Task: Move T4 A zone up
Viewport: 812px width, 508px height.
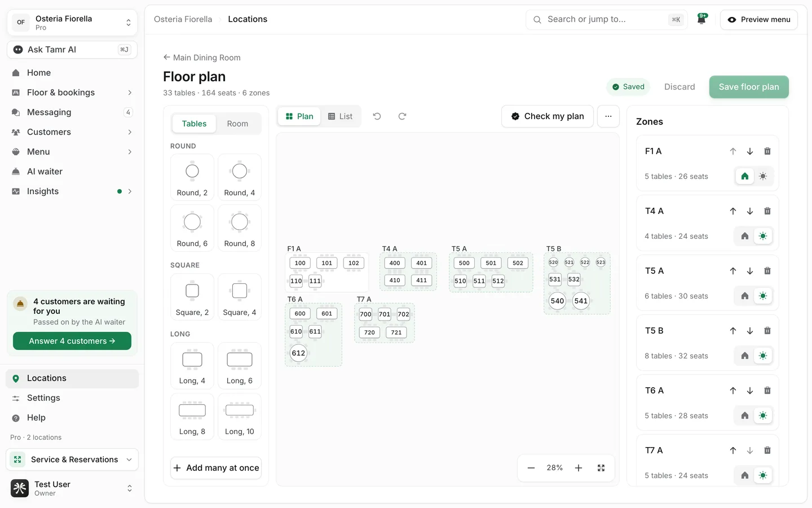Action: (732, 211)
